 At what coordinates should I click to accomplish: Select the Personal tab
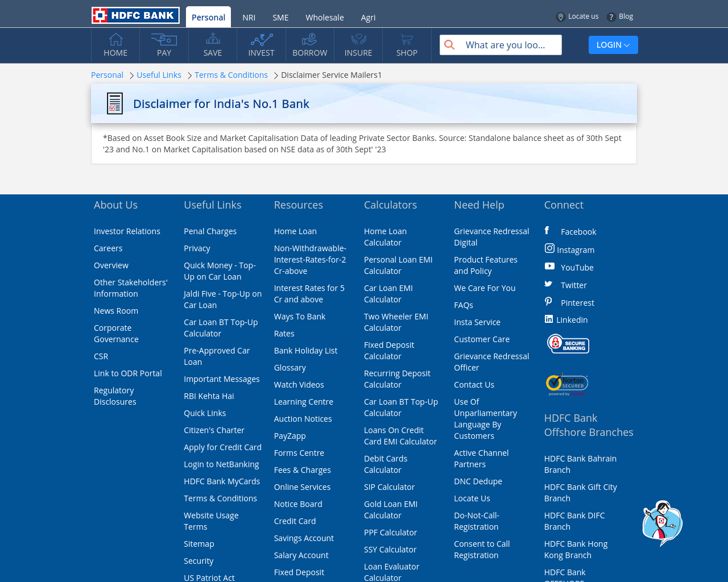[208, 17]
